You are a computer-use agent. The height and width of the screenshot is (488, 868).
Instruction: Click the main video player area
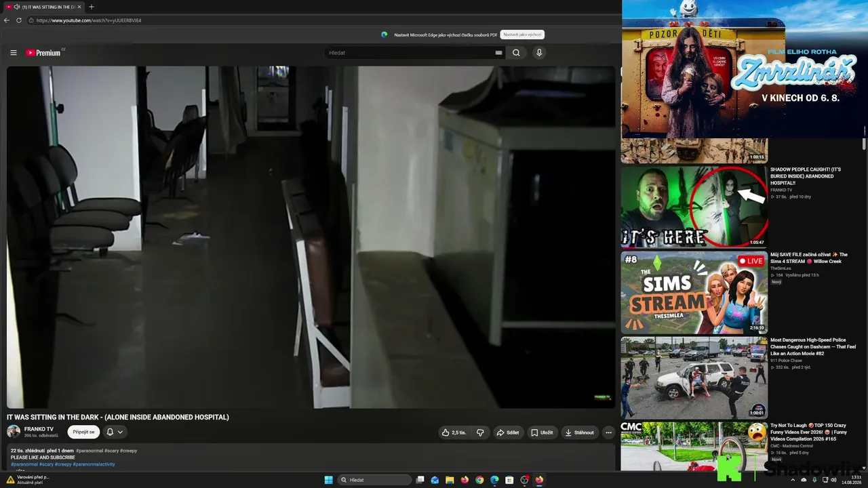coord(311,237)
